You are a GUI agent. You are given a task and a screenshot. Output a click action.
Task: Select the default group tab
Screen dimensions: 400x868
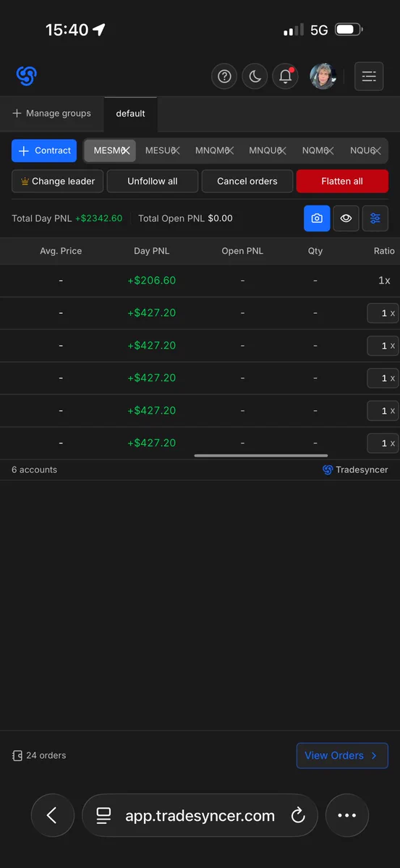pos(130,114)
